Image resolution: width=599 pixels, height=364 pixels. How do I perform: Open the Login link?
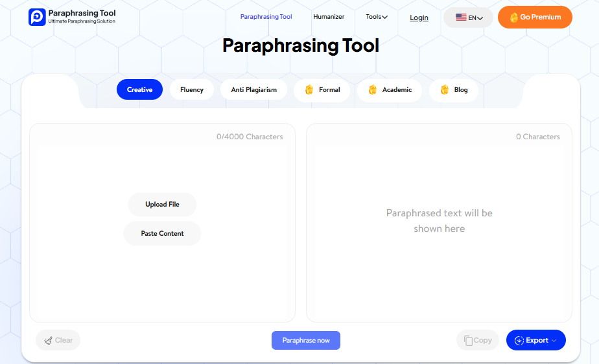point(419,17)
